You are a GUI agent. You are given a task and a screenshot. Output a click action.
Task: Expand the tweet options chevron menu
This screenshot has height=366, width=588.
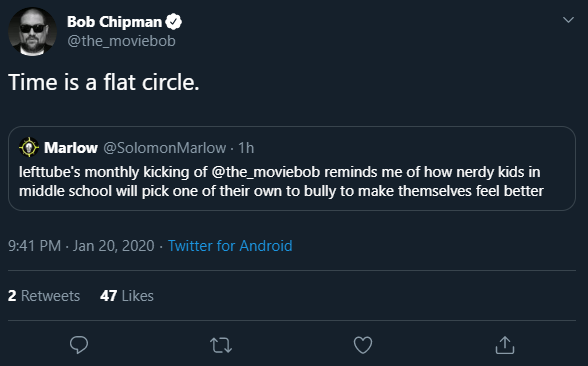(568, 20)
